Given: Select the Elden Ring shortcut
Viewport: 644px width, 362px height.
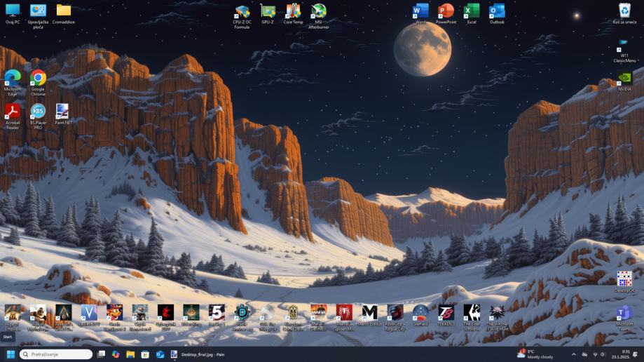Looking at the screenshot, I should (x=191, y=315).
